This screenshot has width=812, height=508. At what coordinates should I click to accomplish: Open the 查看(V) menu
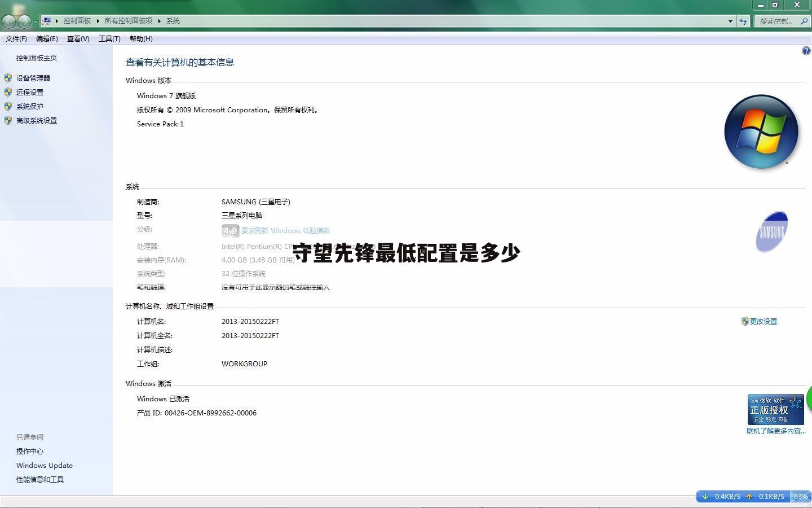[x=78, y=39]
